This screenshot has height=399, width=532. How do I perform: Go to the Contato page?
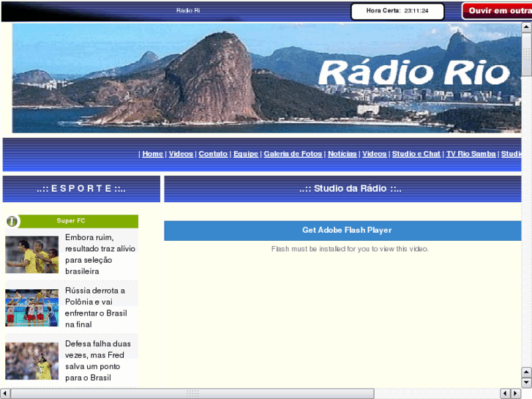coord(213,154)
